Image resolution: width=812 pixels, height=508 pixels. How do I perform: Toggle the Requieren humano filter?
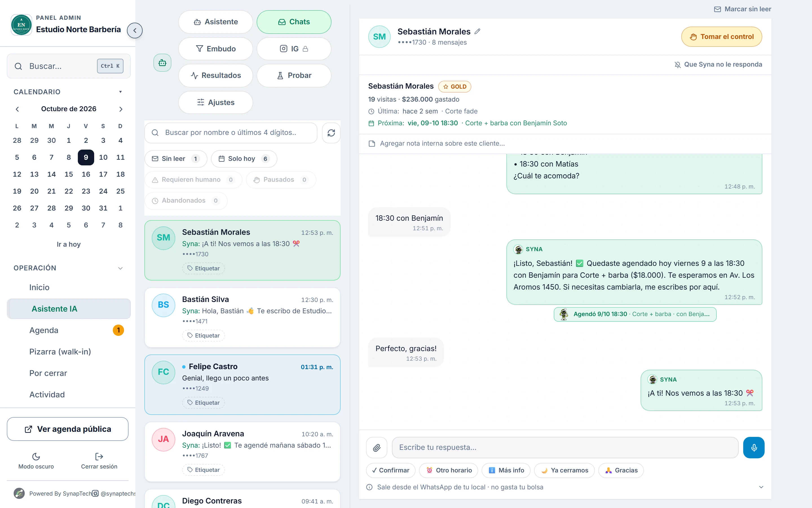tap(193, 180)
